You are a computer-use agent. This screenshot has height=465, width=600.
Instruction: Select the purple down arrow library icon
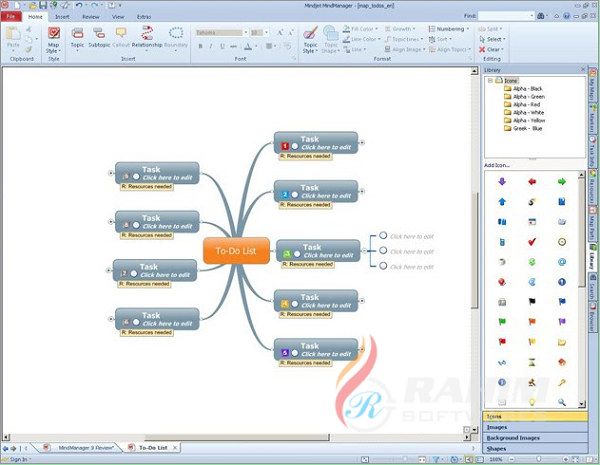coord(502,181)
